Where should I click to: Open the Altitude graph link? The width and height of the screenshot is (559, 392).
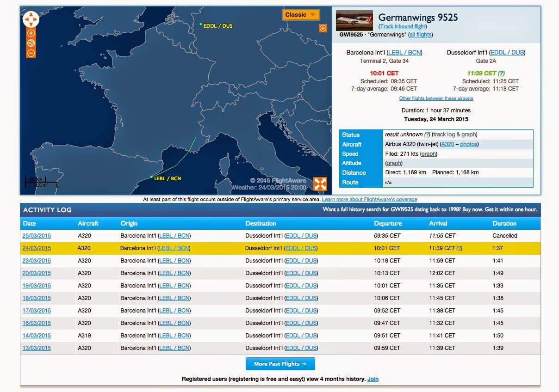[393, 163]
